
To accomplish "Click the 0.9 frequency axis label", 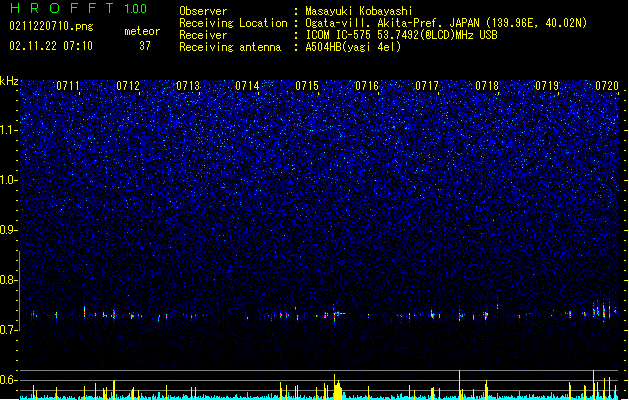I will (x=9, y=230).
